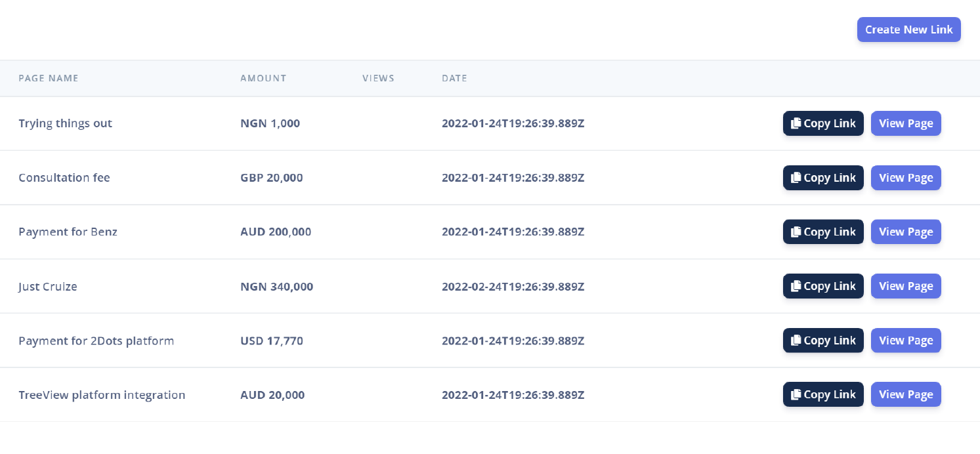Viewport: 980px width, 454px height.
Task: Copy link icon for TreeView platform integration
Action: point(796,394)
